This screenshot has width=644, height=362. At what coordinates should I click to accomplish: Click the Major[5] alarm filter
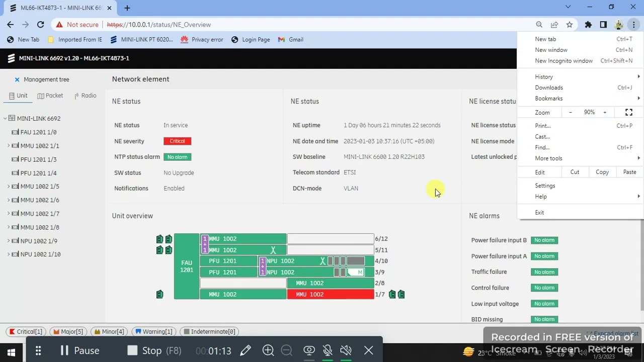pyautogui.click(x=68, y=332)
